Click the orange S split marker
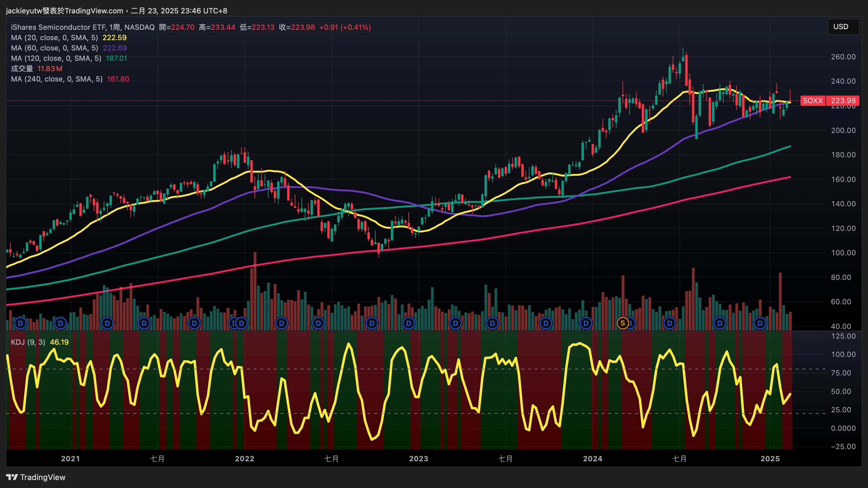This screenshot has width=868, height=488. click(622, 323)
